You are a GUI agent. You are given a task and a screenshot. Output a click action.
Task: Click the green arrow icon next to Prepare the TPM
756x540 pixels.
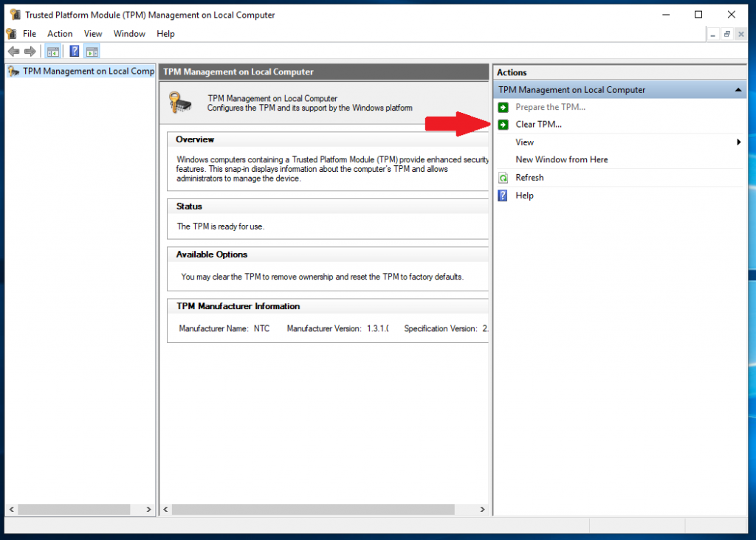click(503, 107)
